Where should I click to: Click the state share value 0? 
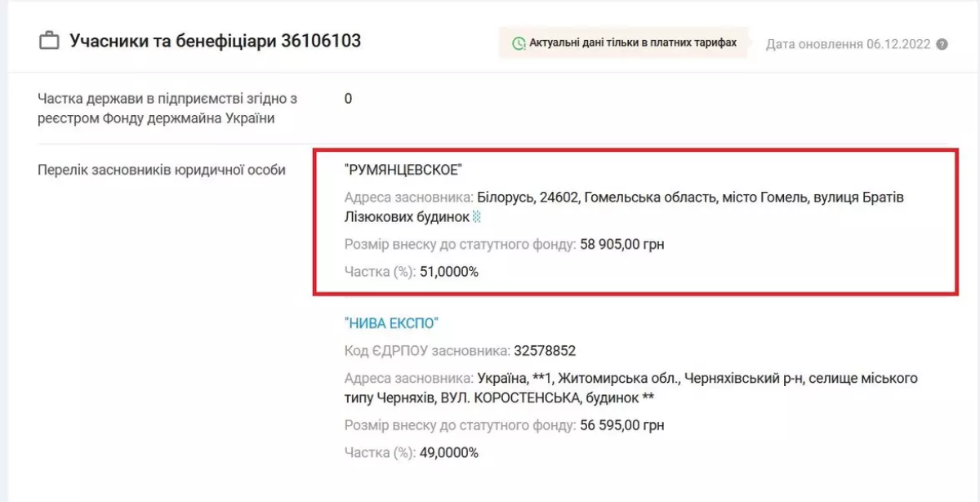point(348,99)
